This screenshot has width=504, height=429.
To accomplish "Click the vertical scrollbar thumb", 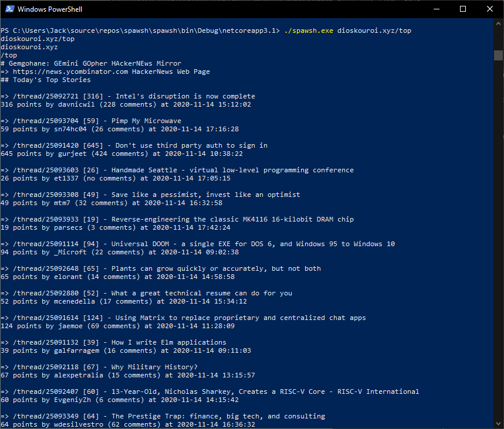I will pyautogui.click(x=498, y=55).
